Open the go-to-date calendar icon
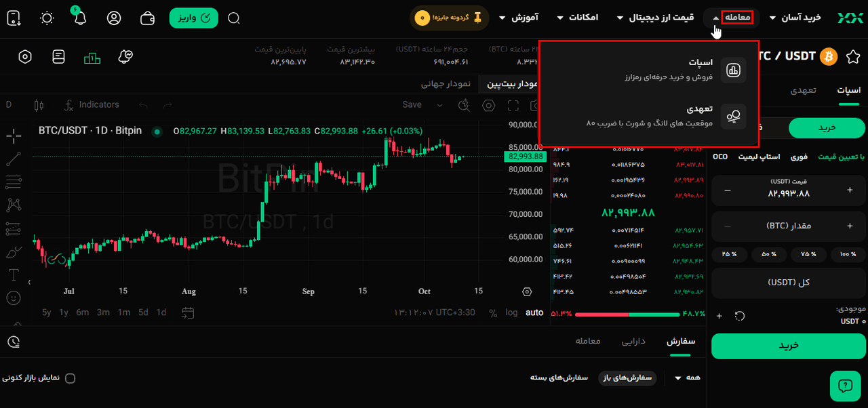Viewport: 868px width, 408px height. (188, 312)
